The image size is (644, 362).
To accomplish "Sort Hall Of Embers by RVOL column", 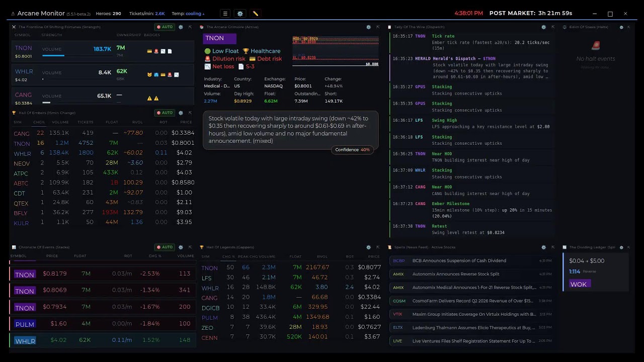I will (x=137, y=122).
